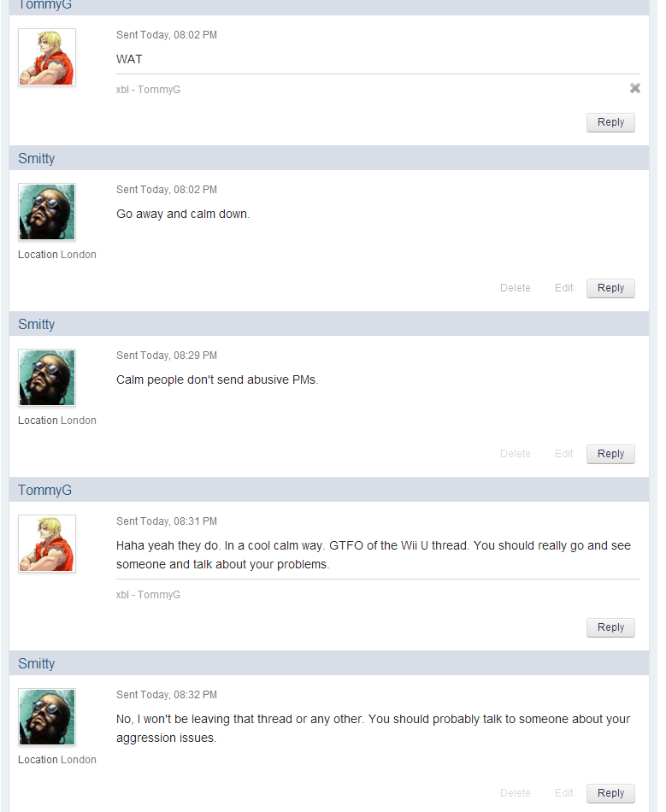Open Smitty username above 08:32 PM message

[36, 663]
